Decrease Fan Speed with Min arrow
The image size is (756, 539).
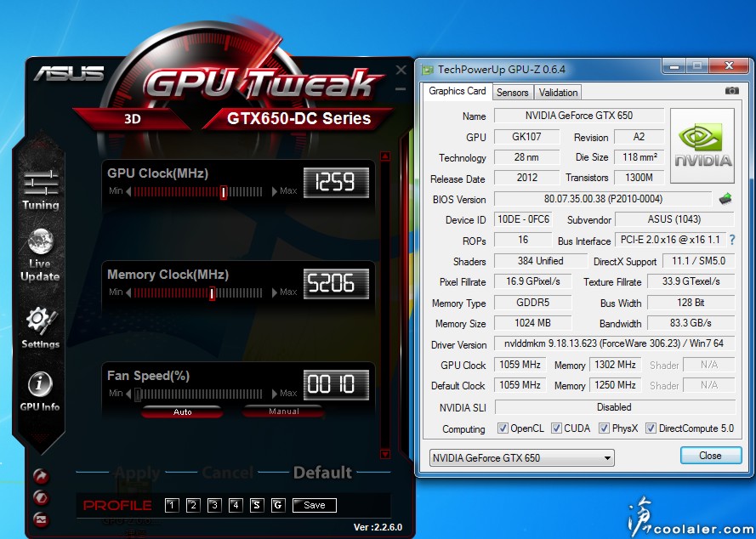coord(128,394)
